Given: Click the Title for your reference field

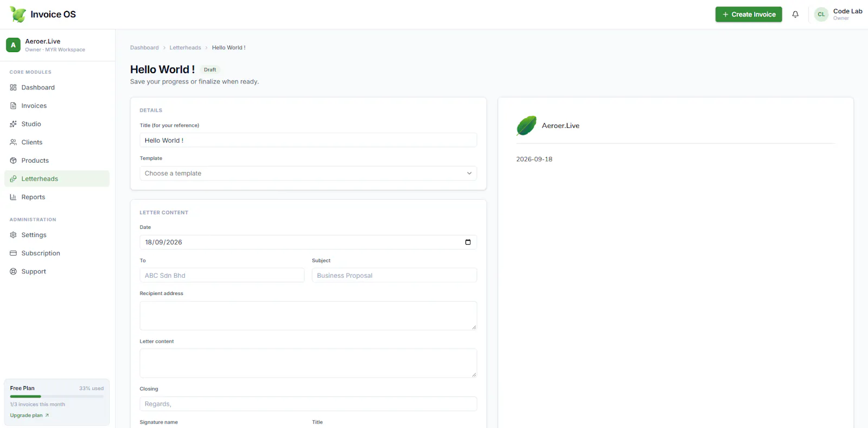Looking at the screenshot, I should [308, 140].
